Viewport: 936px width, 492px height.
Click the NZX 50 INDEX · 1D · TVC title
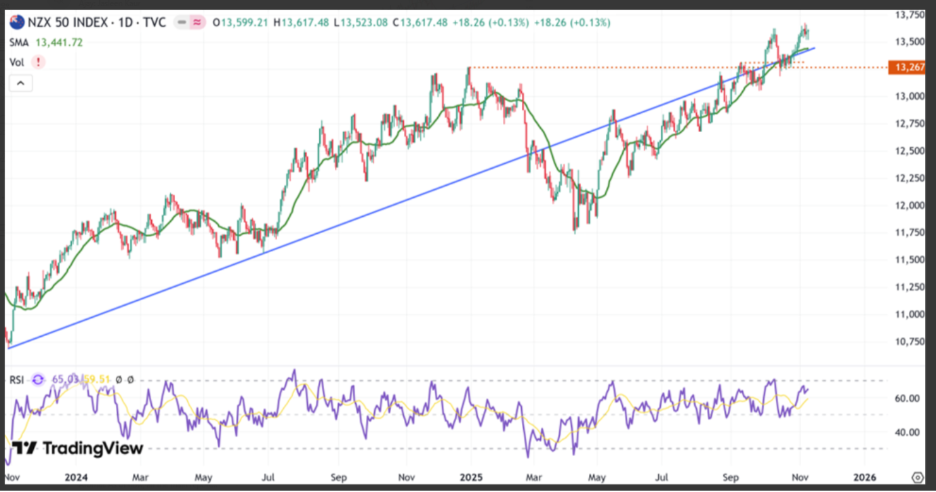tap(97, 23)
